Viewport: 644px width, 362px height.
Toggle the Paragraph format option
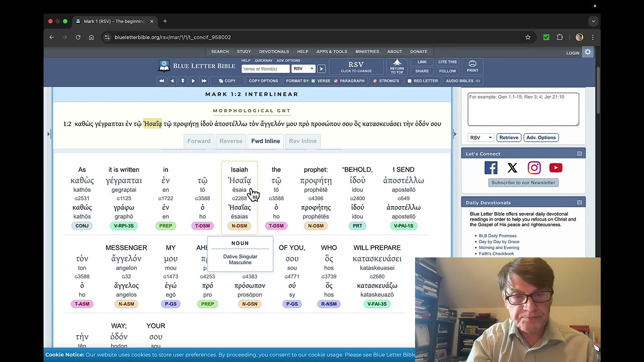(336, 81)
